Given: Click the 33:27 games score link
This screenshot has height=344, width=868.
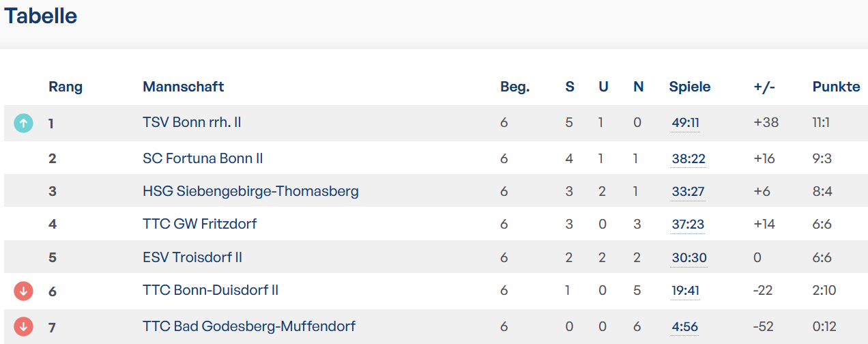Looking at the screenshot, I should coord(688,192).
